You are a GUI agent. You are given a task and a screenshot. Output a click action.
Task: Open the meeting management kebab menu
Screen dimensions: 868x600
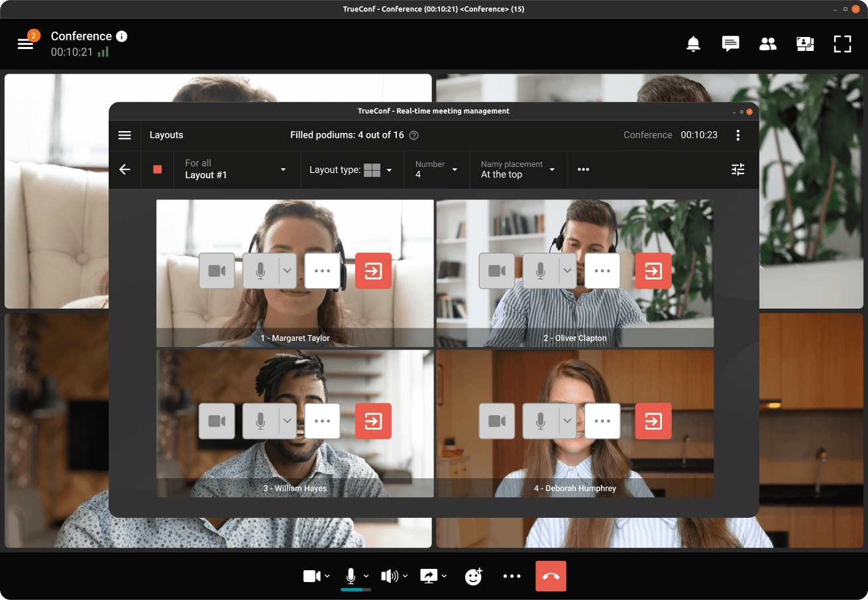point(737,135)
